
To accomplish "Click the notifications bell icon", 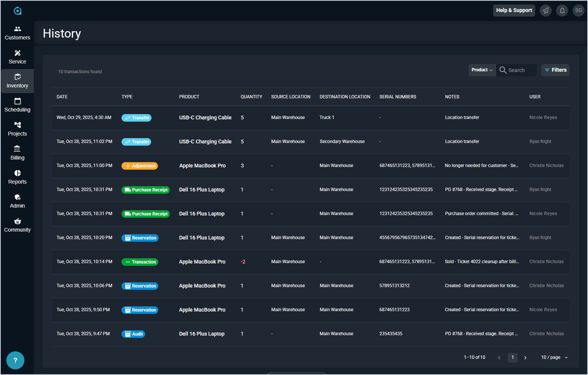I will 562,11.
